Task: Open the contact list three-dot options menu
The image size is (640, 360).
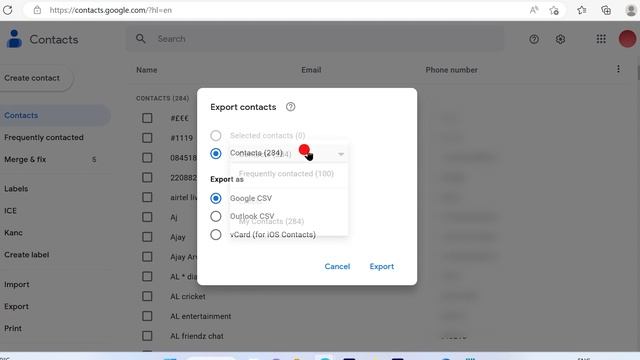Action: pos(618,69)
